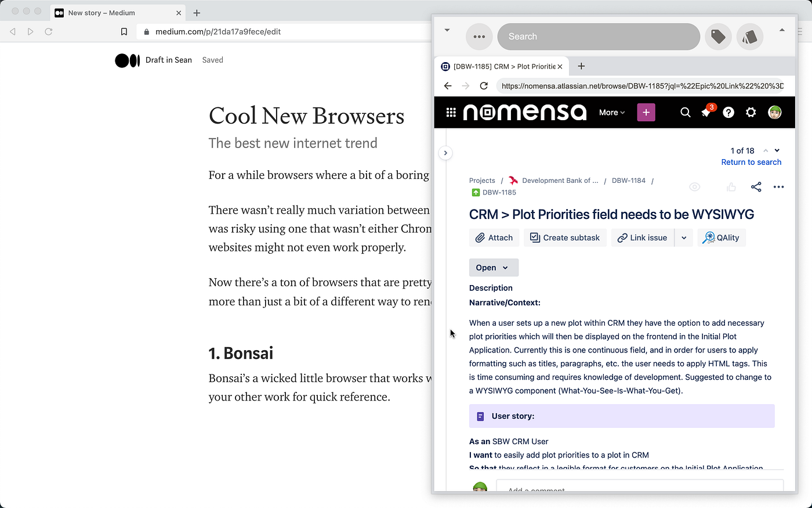The width and height of the screenshot is (812, 508).
Task: Toggle watching the issue eye icon
Action: coord(695,187)
